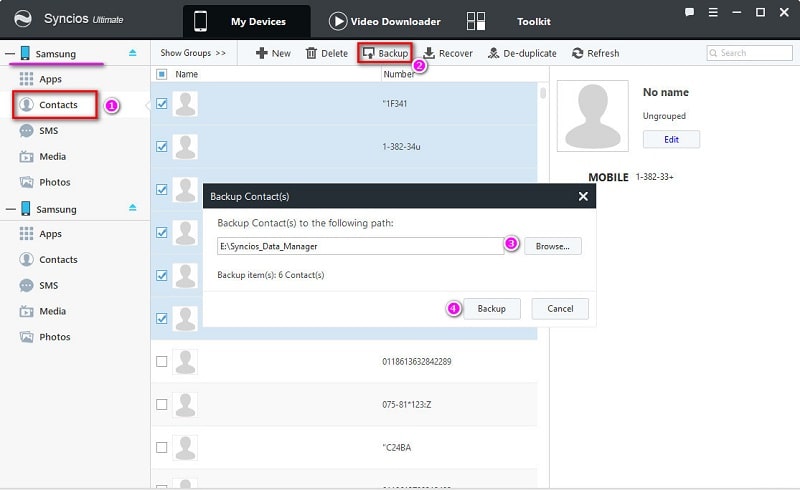The width and height of the screenshot is (800, 490).
Task: Collapse the first Samsung device tree
Action: [x=10, y=54]
